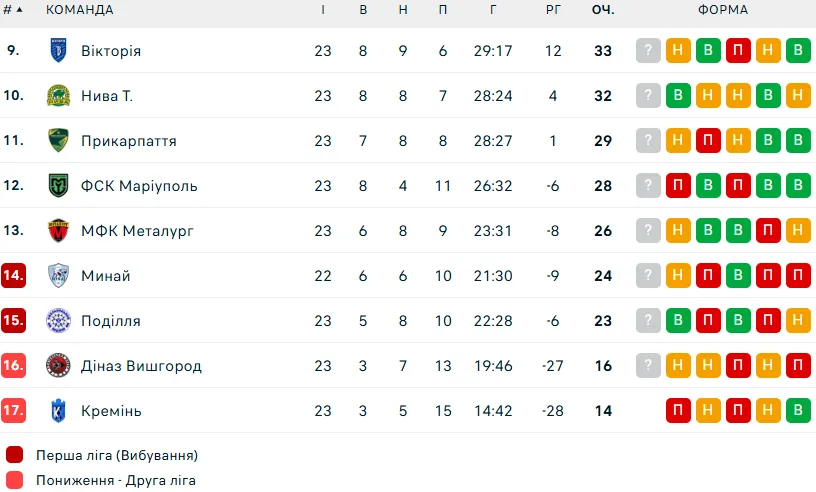The height and width of the screenshot is (492, 816).
Task: Open the Вікторія team name link
Action: (111, 51)
